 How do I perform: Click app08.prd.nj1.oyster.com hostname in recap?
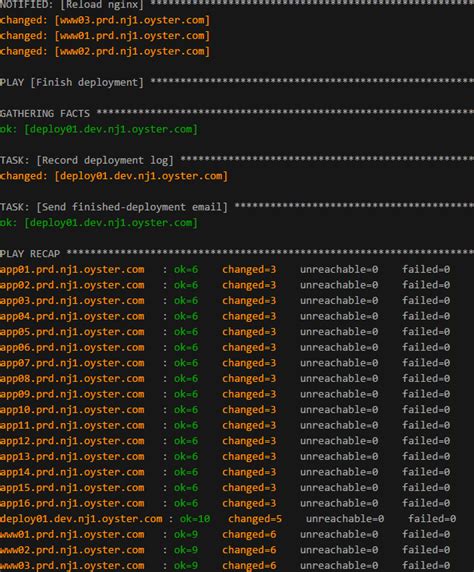[72, 379]
